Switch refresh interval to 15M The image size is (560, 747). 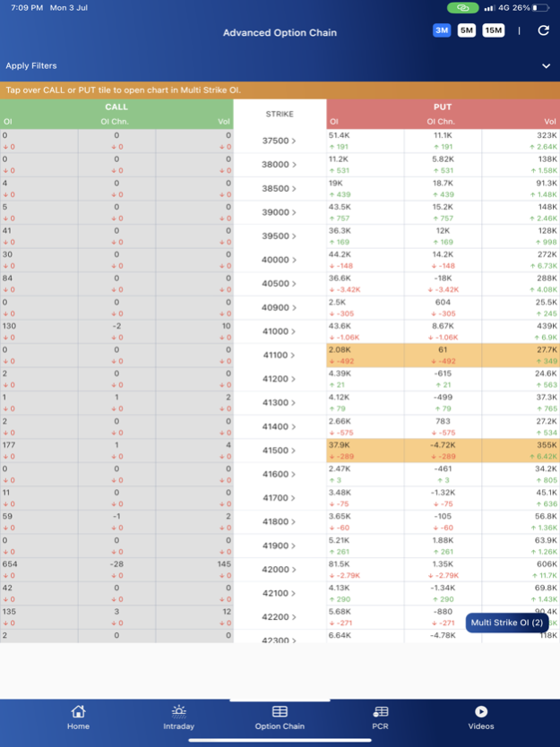click(x=494, y=30)
